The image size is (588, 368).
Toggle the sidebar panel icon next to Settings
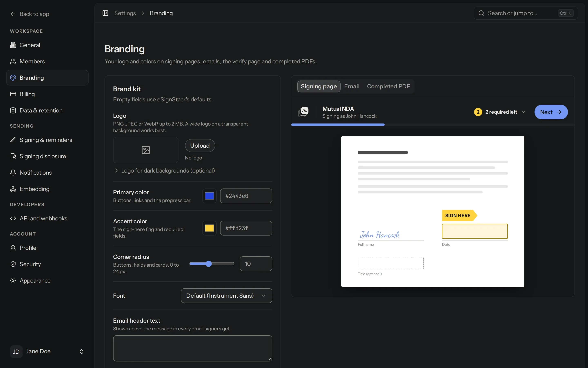coord(105,13)
